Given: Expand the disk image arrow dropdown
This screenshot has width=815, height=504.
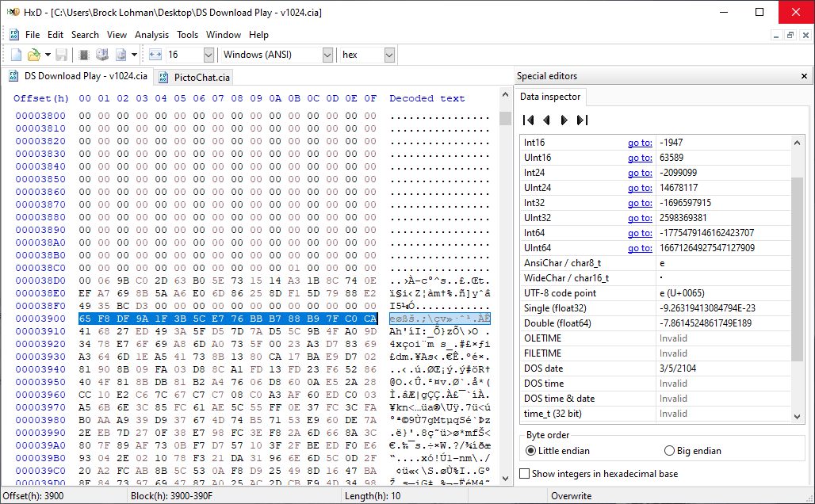Looking at the screenshot, I should pos(134,55).
